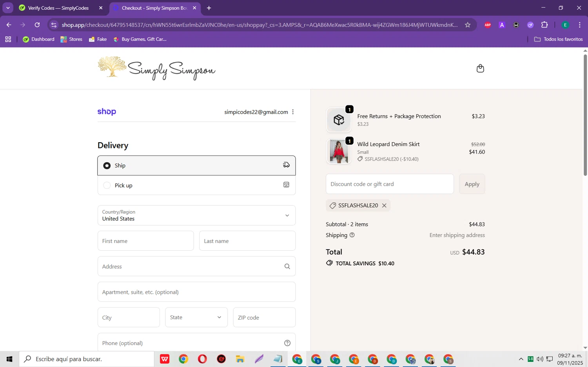Open the State dropdown

[x=196, y=317]
